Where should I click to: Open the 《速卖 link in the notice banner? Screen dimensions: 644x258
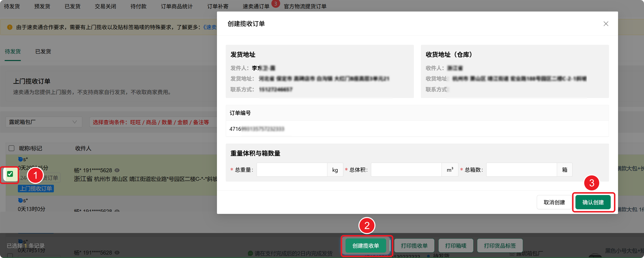click(x=210, y=27)
